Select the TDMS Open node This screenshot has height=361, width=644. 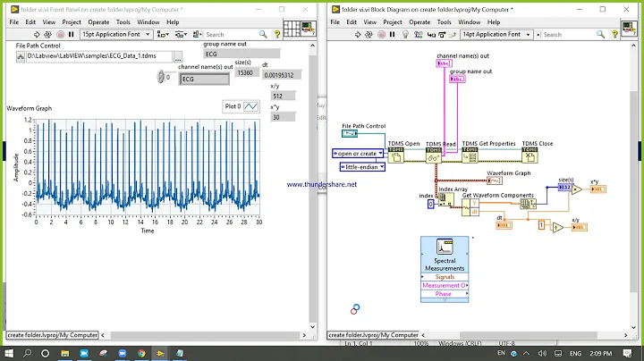click(396, 155)
